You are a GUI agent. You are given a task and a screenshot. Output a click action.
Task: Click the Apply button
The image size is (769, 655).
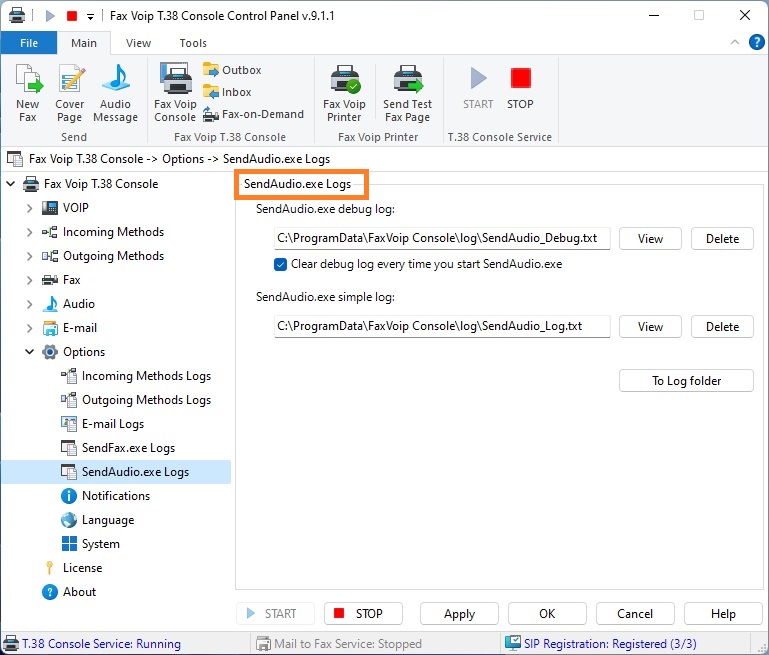[460, 613]
